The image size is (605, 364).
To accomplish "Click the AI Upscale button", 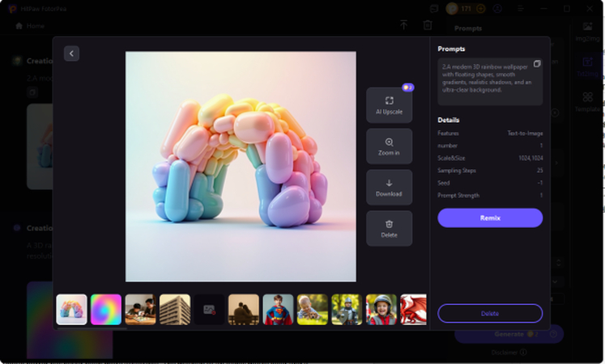I will click(x=389, y=105).
